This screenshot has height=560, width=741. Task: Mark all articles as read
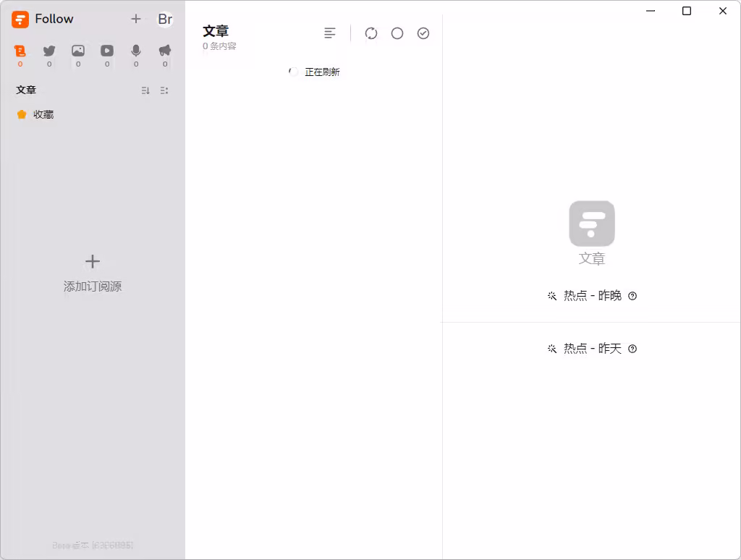point(423,33)
